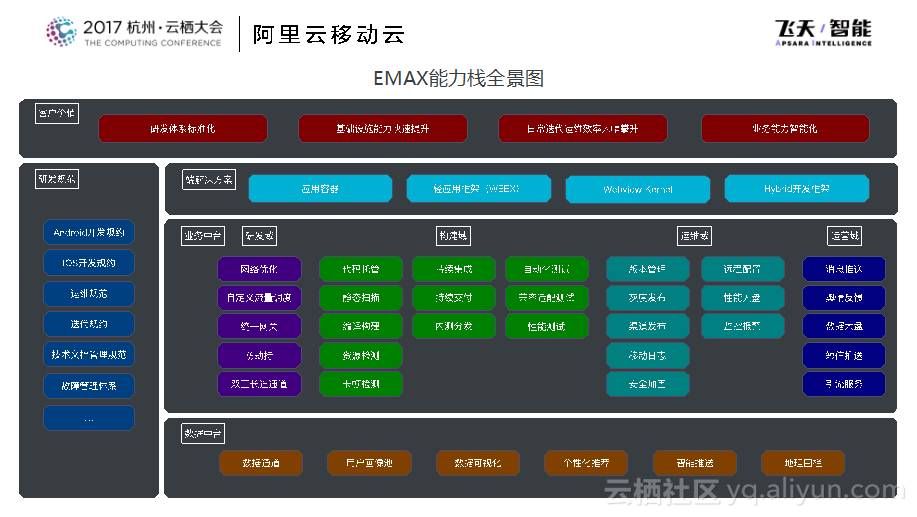Click the brown 个性化推荐 block
This screenshot has height=517, width=917.
click(x=586, y=463)
